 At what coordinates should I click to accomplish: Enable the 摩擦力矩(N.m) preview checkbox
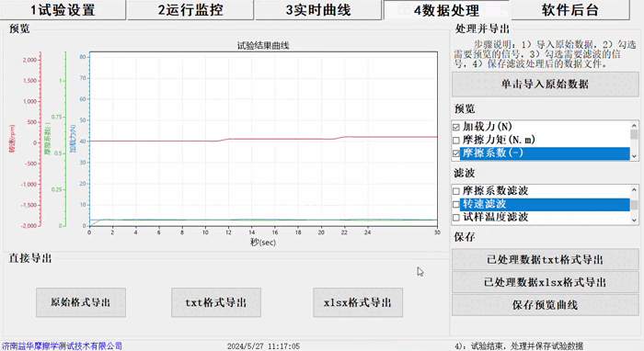tap(456, 141)
